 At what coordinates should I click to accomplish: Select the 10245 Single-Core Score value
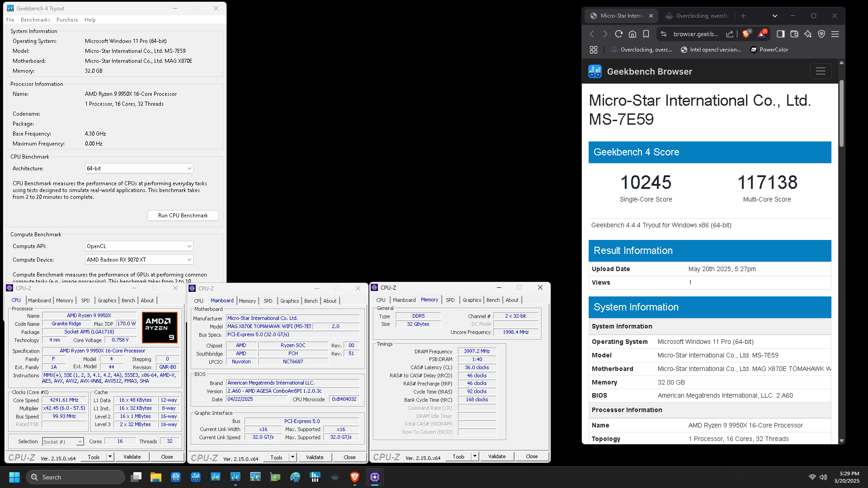pyautogui.click(x=646, y=183)
